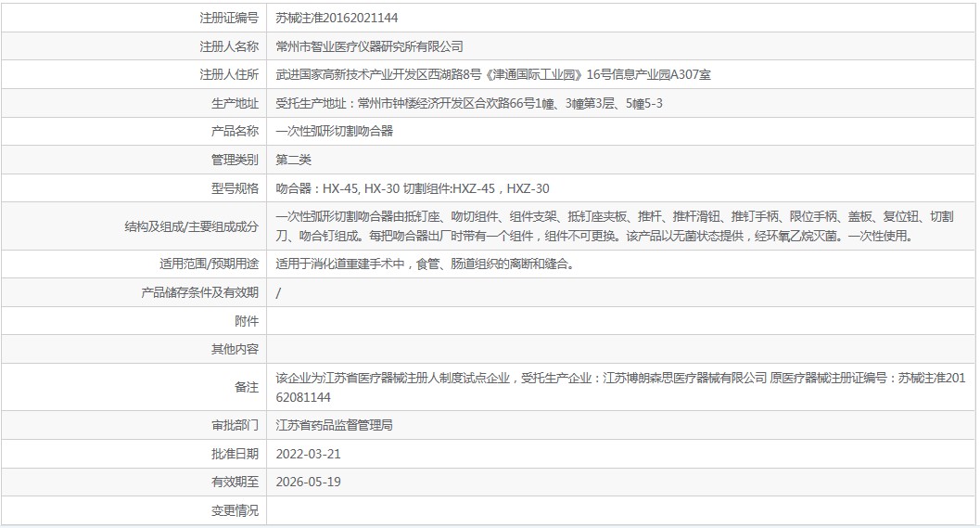Select the registration number 苏械注准20162021144
This screenshot has width=980, height=528.
(x=337, y=19)
